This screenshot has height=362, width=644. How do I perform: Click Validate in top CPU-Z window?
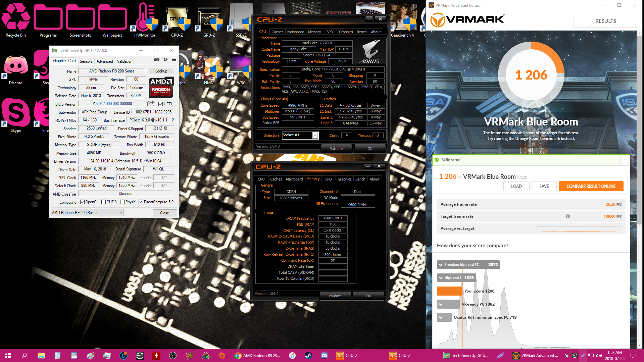336,149
